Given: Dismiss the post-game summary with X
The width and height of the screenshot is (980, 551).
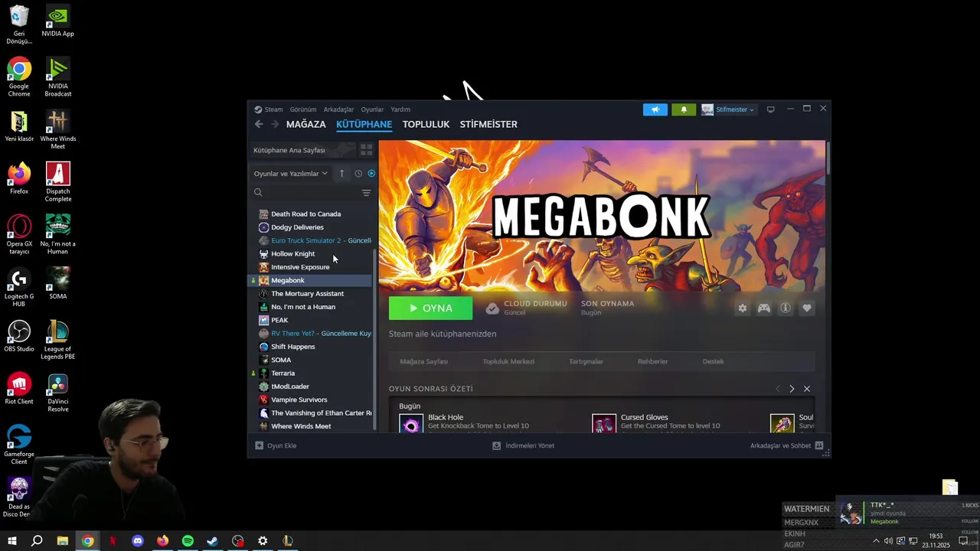Looking at the screenshot, I should click(807, 389).
